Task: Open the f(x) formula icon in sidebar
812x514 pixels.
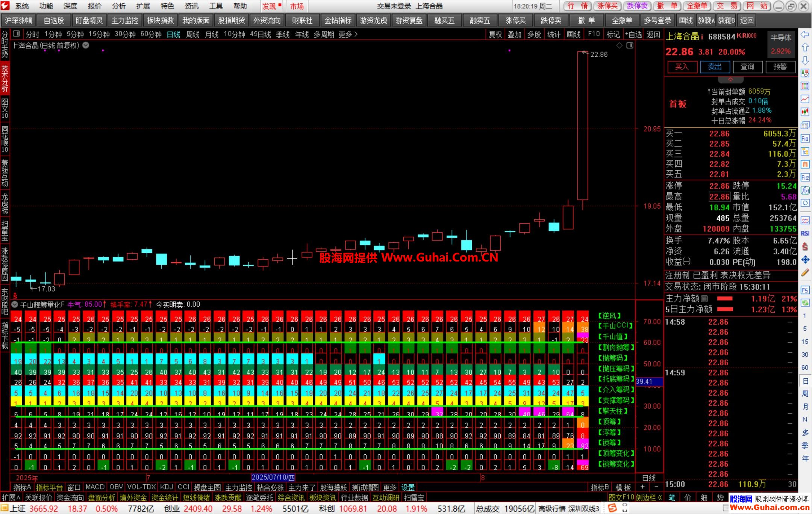Action: pyautogui.click(x=804, y=190)
